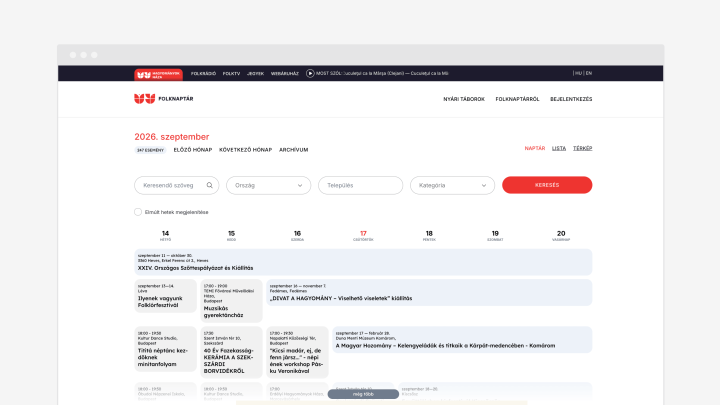The width and height of the screenshot is (720, 405).
Task: Start search with the Keresés button
Action: click(x=547, y=185)
